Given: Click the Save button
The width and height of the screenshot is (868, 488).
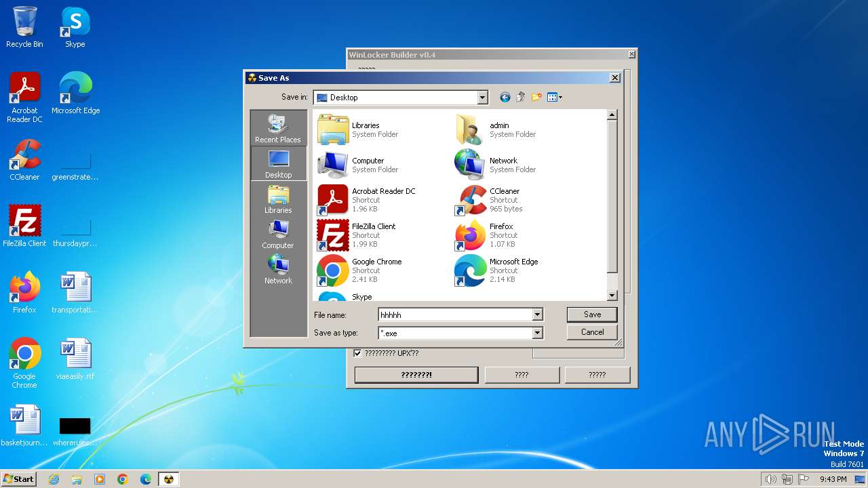Looking at the screenshot, I should 592,314.
